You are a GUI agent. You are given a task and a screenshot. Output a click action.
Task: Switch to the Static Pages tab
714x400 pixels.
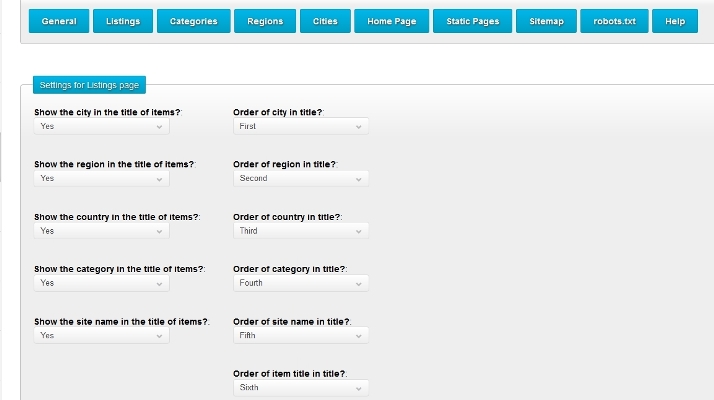[x=473, y=21]
